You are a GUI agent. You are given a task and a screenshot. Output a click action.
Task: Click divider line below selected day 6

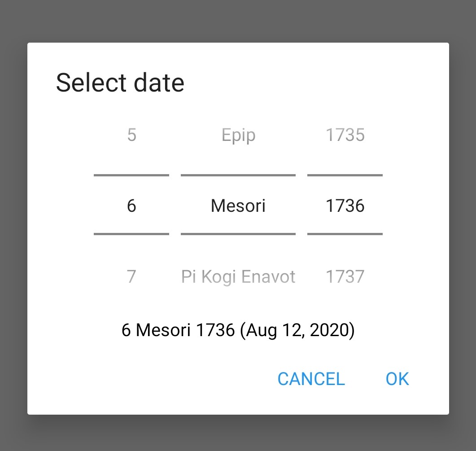131,234
